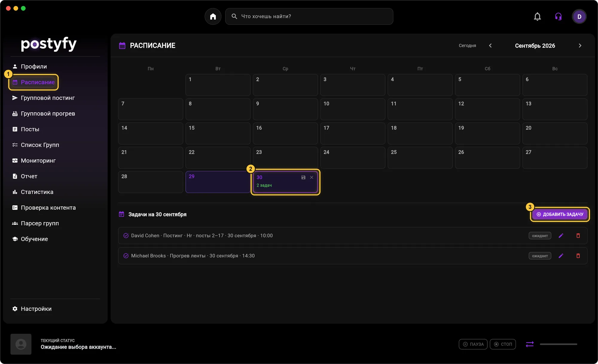Click the save icon on day 30

[x=303, y=177]
